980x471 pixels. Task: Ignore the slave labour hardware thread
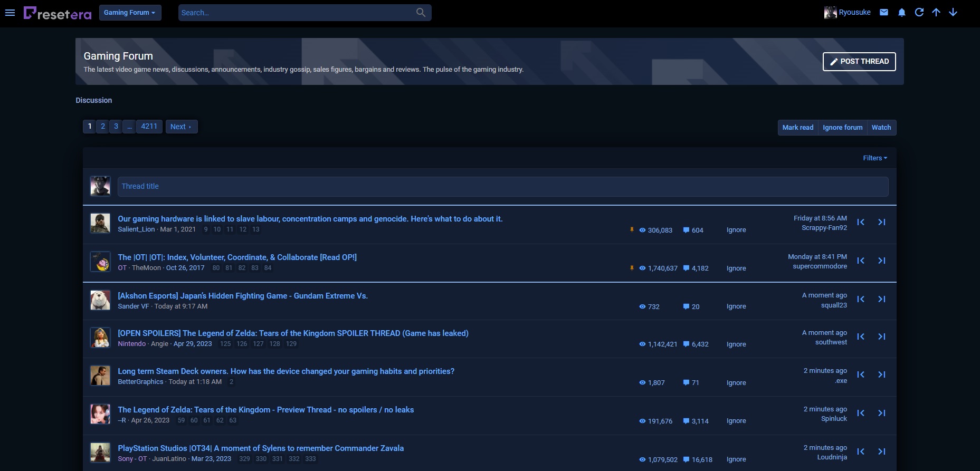coord(736,230)
